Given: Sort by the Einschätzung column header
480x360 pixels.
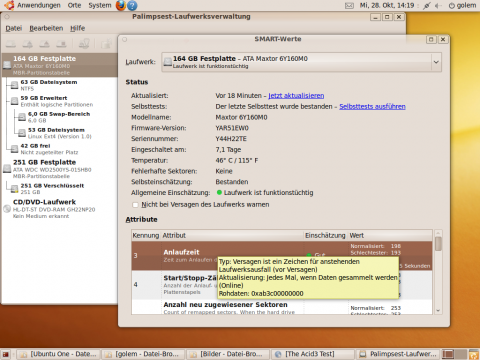Looking at the screenshot, I should click(x=325, y=235).
